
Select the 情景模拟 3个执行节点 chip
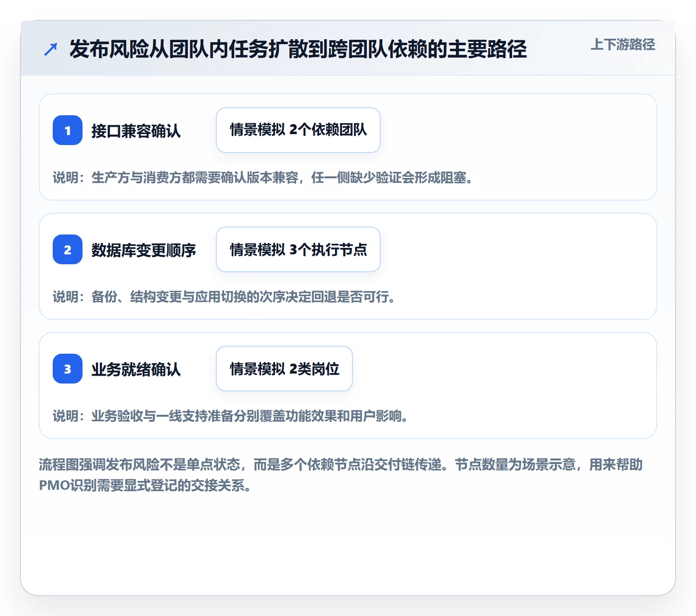[298, 249]
